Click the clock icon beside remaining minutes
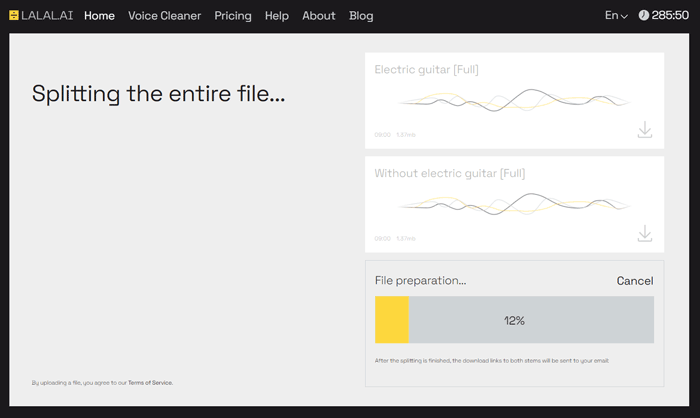This screenshot has height=418, width=700. tap(643, 16)
